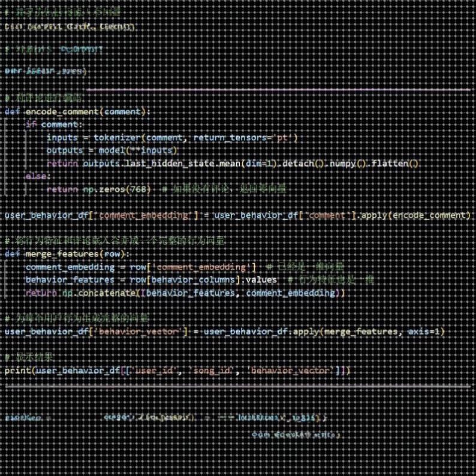Click '.apply(encode_comment)' call text
The height and width of the screenshot is (476, 476).
coord(414,215)
